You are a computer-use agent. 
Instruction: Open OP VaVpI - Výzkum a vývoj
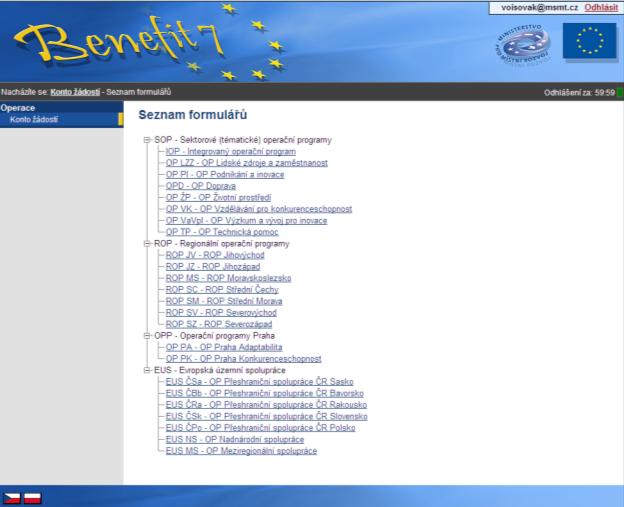click(x=246, y=220)
